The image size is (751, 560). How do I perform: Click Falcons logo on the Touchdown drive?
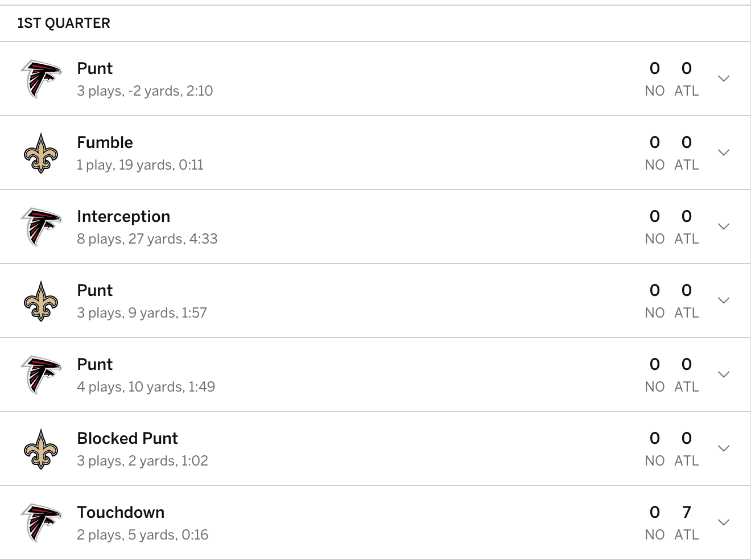[x=40, y=522]
